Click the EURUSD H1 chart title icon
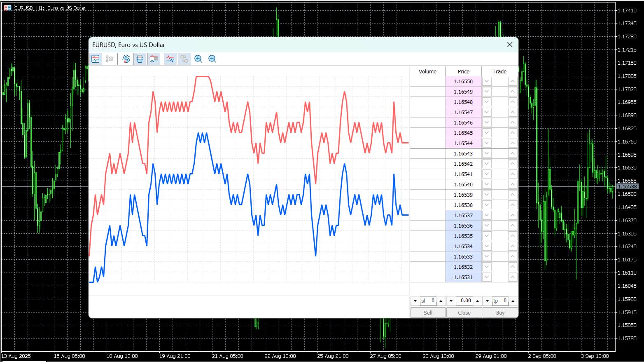 pyautogui.click(x=7, y=8)
